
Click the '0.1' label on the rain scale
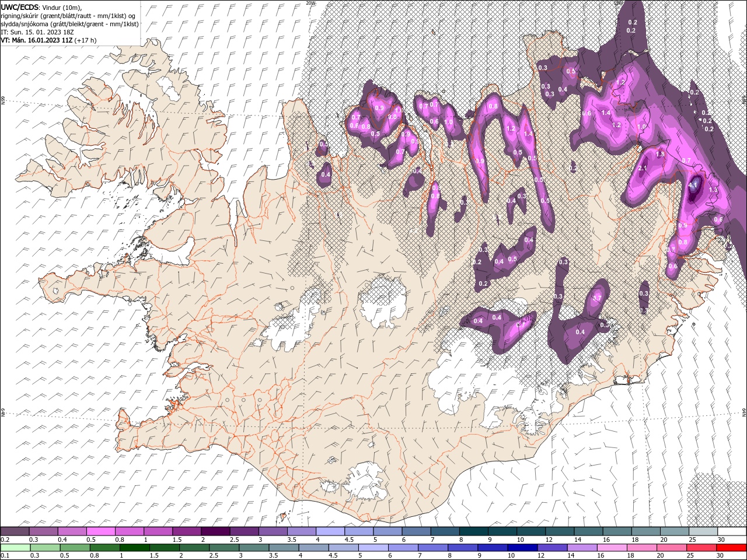coord(5,555)
